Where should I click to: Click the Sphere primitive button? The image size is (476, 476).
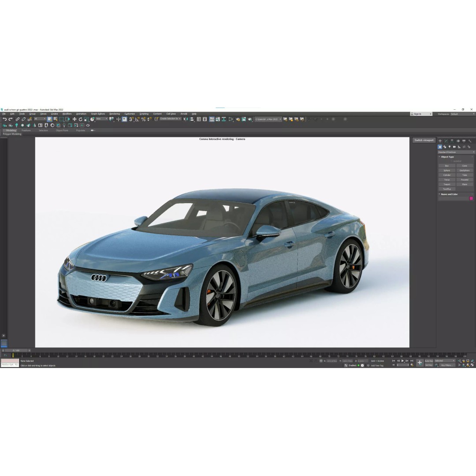447,170
